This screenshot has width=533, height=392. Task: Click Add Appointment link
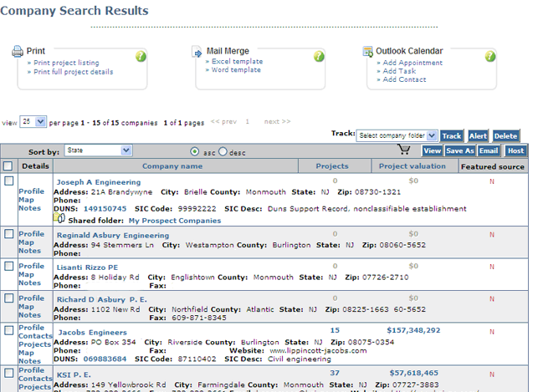(413, 63)
